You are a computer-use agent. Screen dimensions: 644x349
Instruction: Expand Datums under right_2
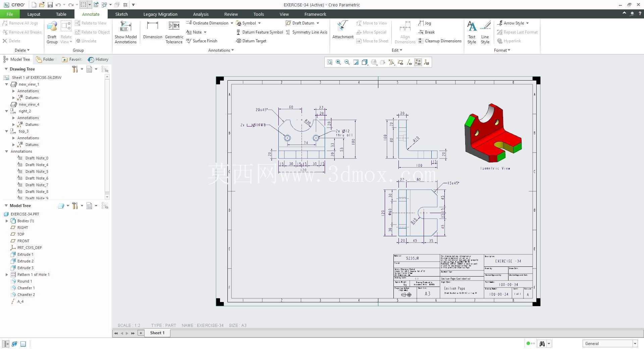pyautogui.click(x=13, y=124)
